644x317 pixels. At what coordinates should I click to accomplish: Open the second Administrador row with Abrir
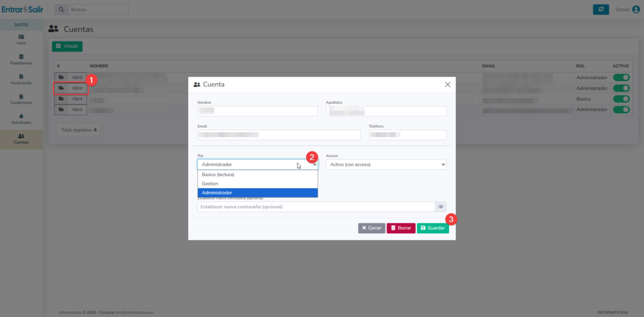[x=70, y=88]
